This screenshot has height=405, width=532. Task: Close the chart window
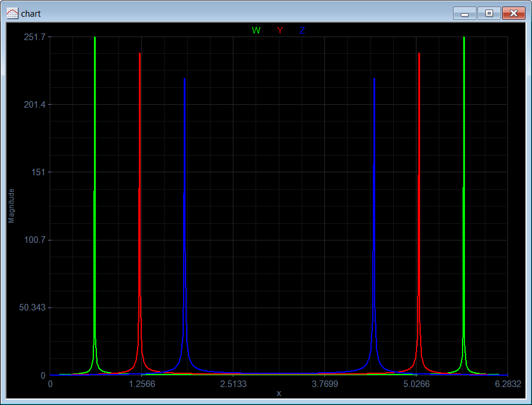coord(513,14)
